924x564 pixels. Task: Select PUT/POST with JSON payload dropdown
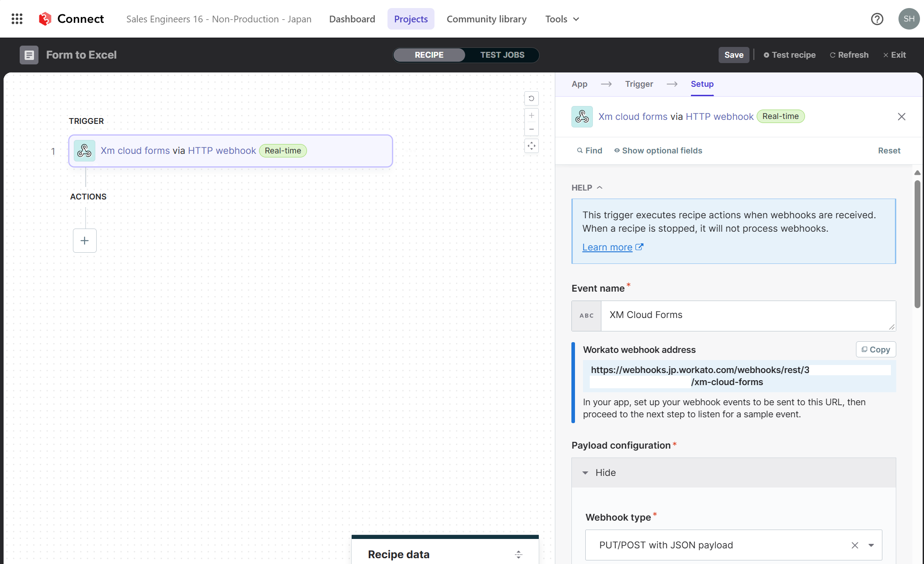point(872,545)
